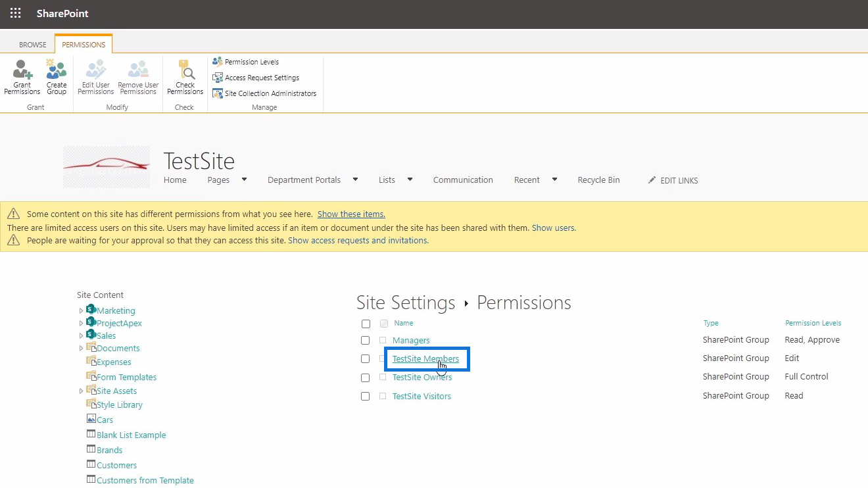Click the Permission Levels column header
Viewport: 868px width, 488px height.
[x=813, y=323]
